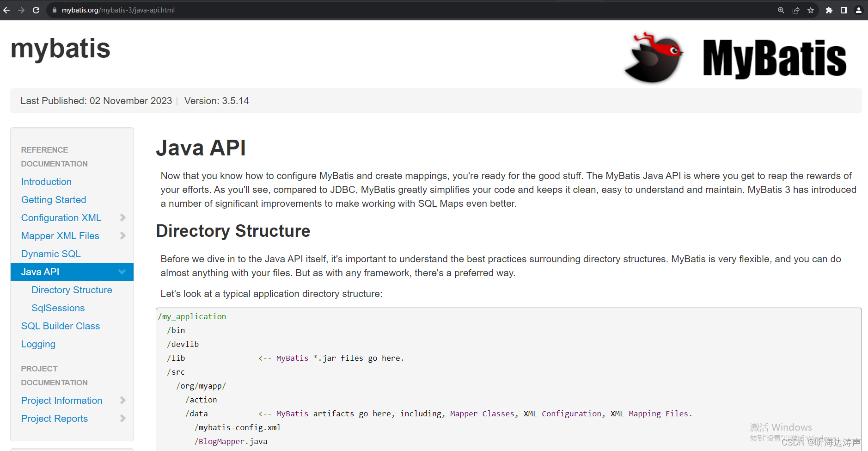868x451 pixels.
Task: Open the Logging page
Action: [x=38, y=344]
